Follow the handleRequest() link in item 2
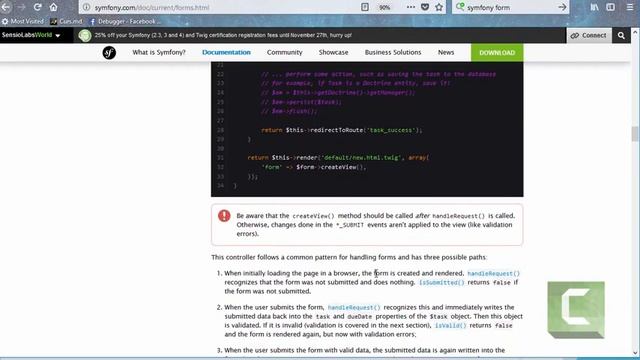Image resolution: width=640 pixels, height=360 pixels. pos(354,307)
